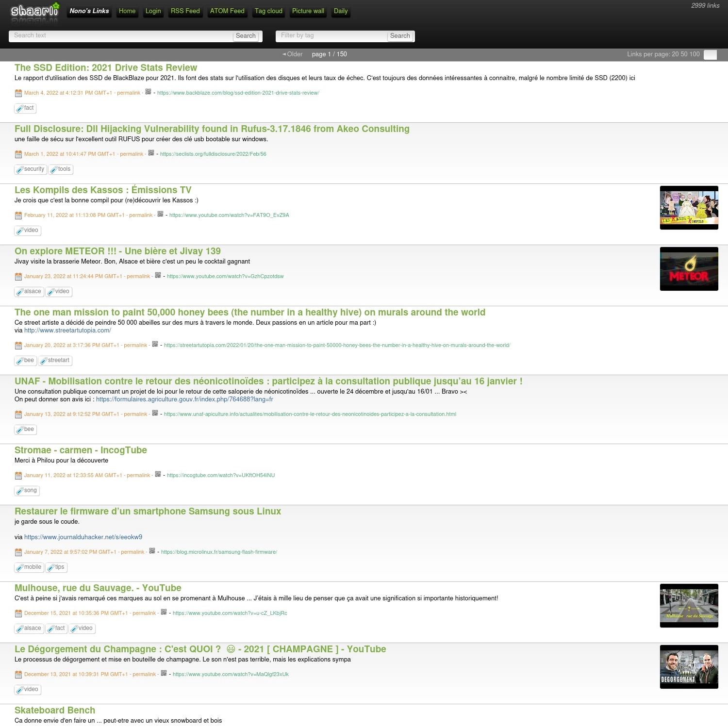Open the ATOM Feed

[227, 11]
